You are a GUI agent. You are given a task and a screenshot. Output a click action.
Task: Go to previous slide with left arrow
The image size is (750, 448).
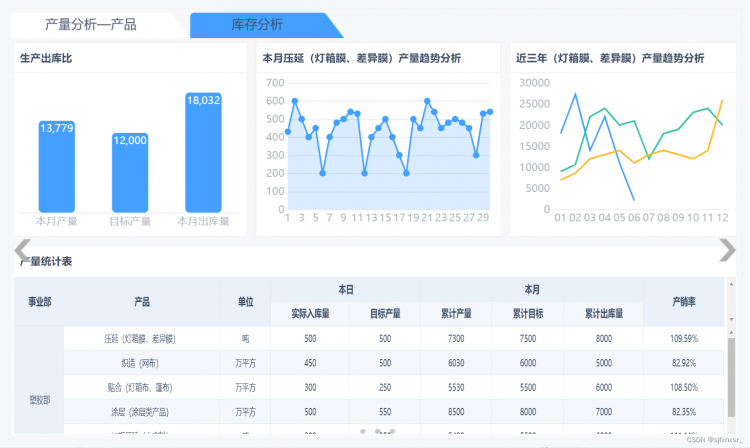[22, 249]
